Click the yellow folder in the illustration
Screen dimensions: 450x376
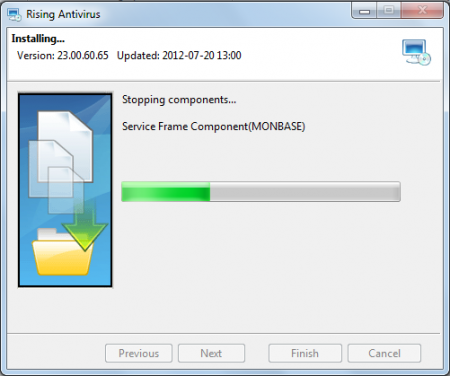pyautogui.click(x=63, y=253)
